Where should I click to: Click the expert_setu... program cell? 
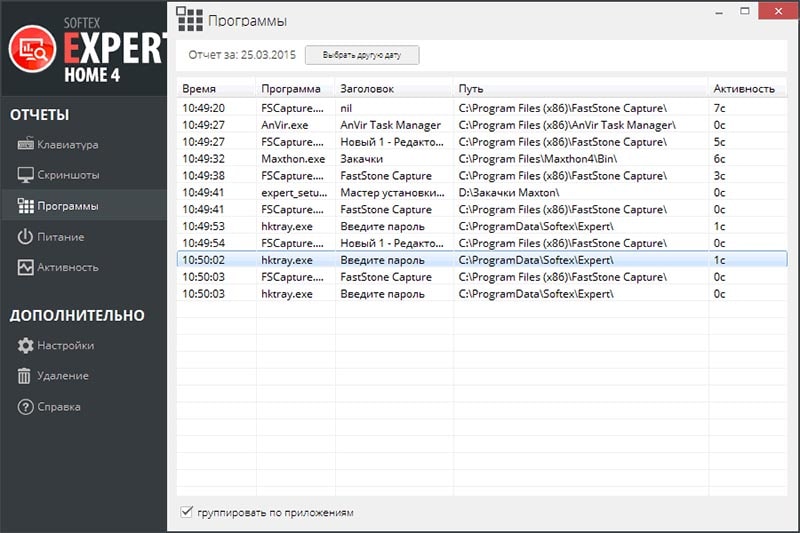(x=294, y=192)
